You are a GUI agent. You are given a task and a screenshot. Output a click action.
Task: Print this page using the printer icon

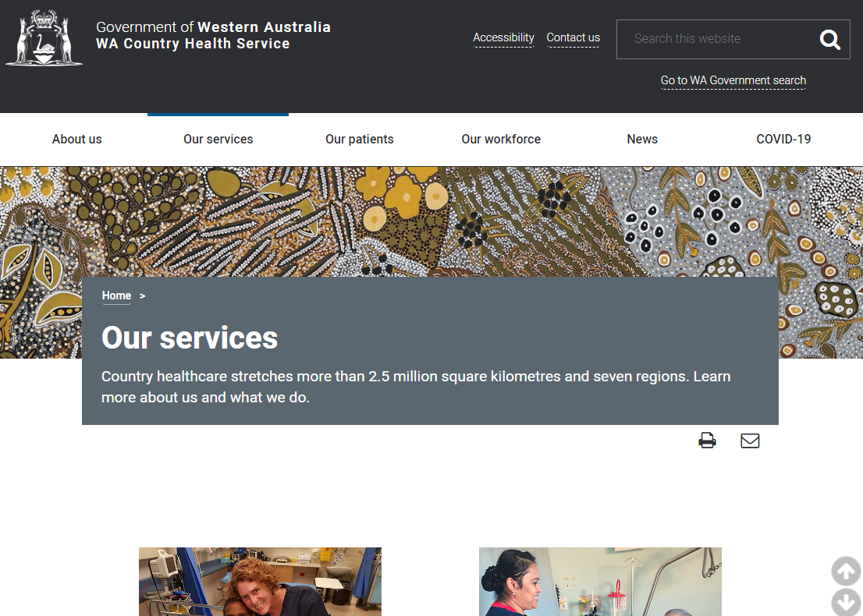pyautogui.click(x=707, y=441)
